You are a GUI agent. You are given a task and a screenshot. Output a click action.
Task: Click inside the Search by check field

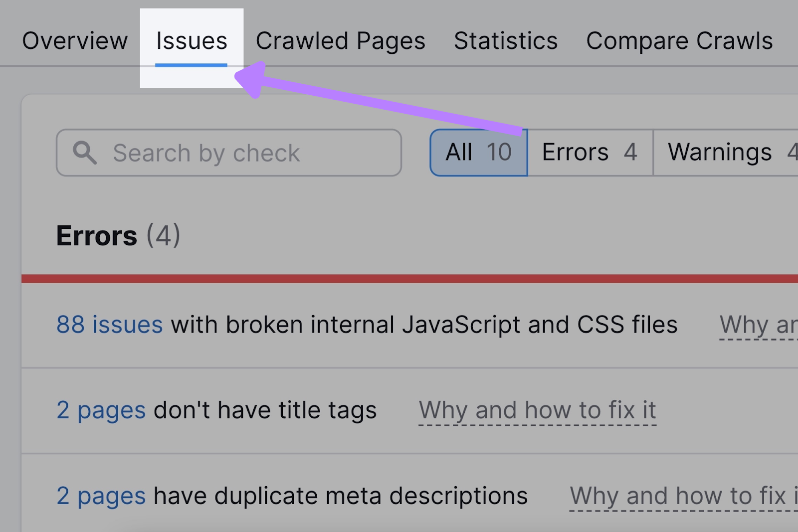tap(229, 152)
